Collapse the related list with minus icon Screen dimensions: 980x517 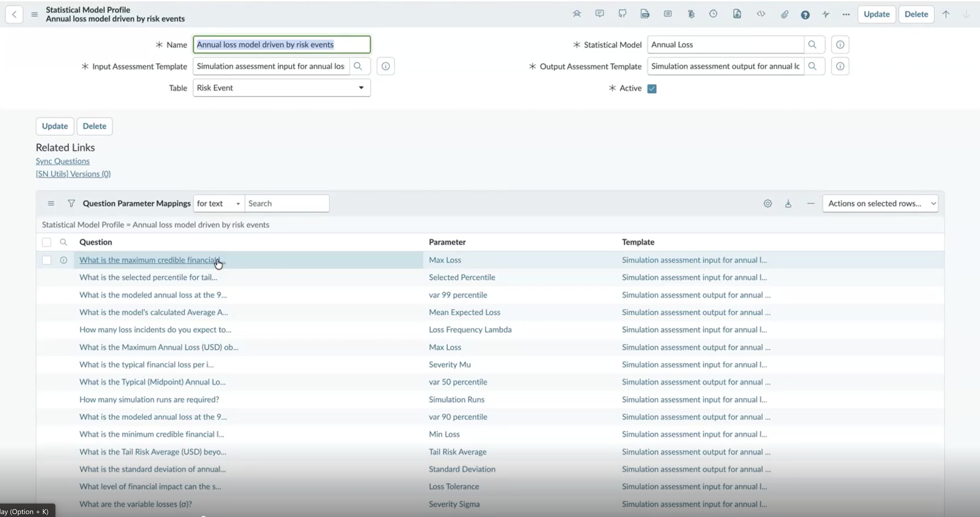point(811,203)
